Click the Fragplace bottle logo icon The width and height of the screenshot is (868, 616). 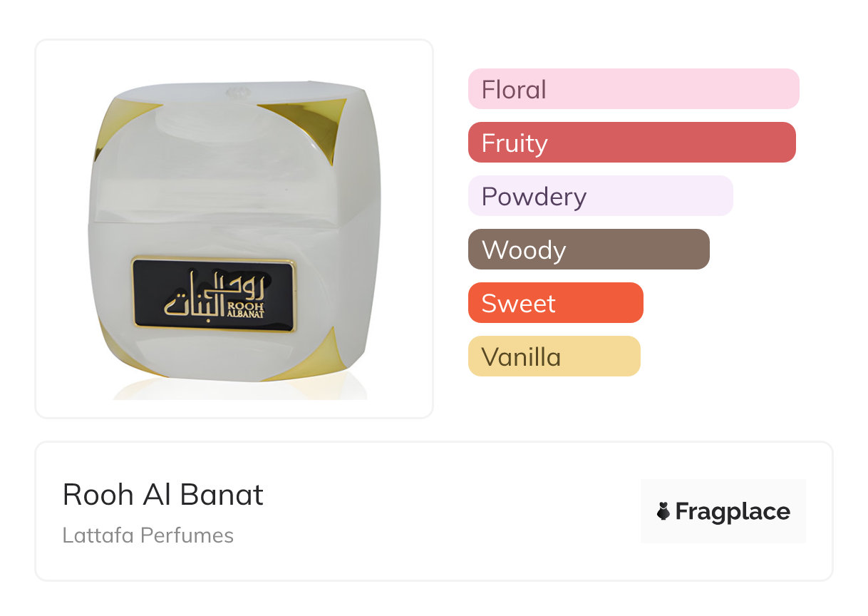point(663,511)
